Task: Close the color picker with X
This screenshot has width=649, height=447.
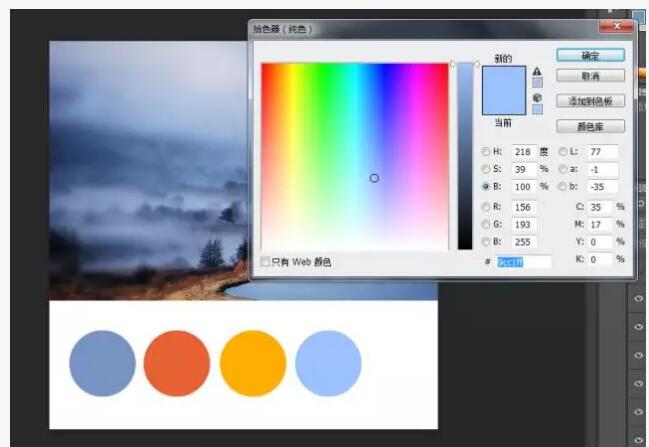Action: 616,26
